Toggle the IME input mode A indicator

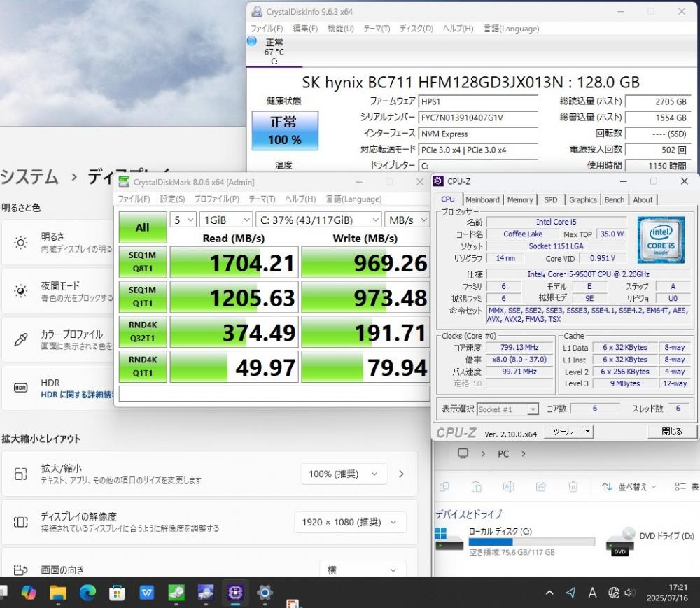(592, 593)
